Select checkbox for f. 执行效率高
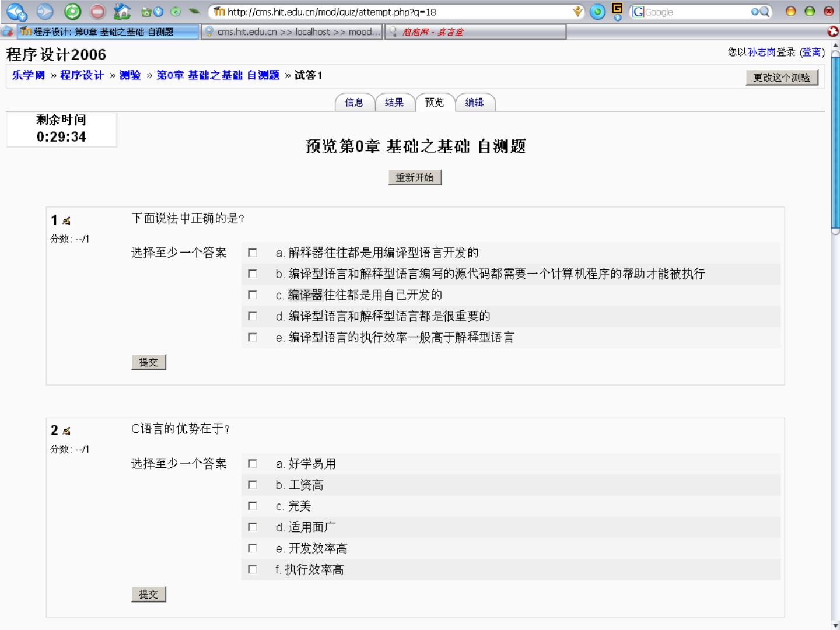 (x=253, y=569)
